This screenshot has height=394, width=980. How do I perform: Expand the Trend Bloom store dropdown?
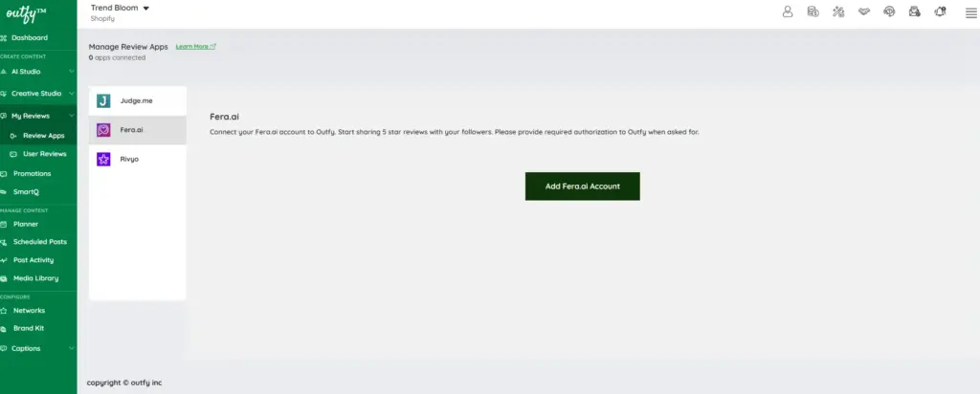[x=146, y=8]
